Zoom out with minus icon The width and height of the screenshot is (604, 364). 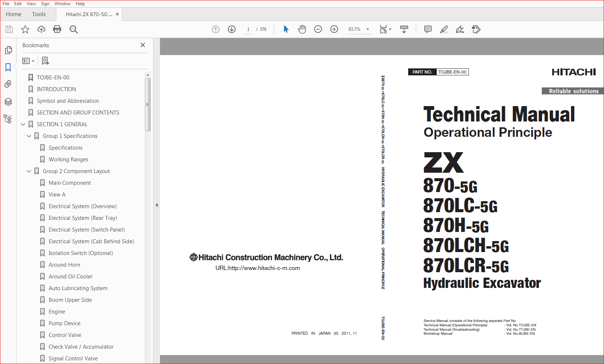[x=318, y=29]
